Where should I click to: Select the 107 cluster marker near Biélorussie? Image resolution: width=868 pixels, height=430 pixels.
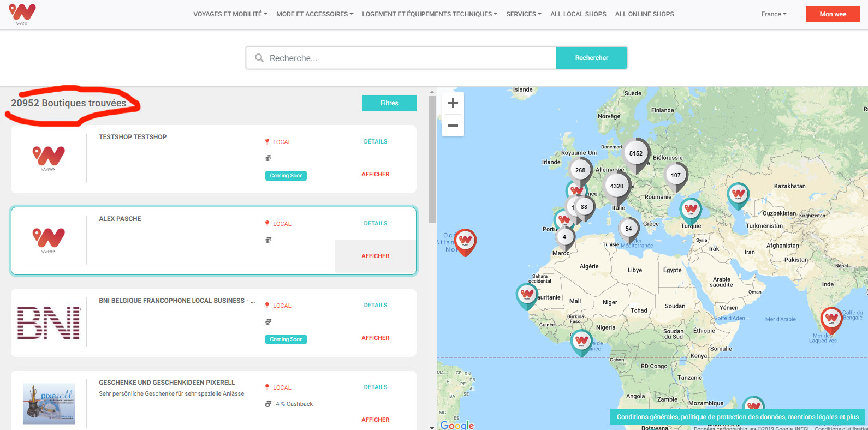pyautogui.click(x=675, y=175)
